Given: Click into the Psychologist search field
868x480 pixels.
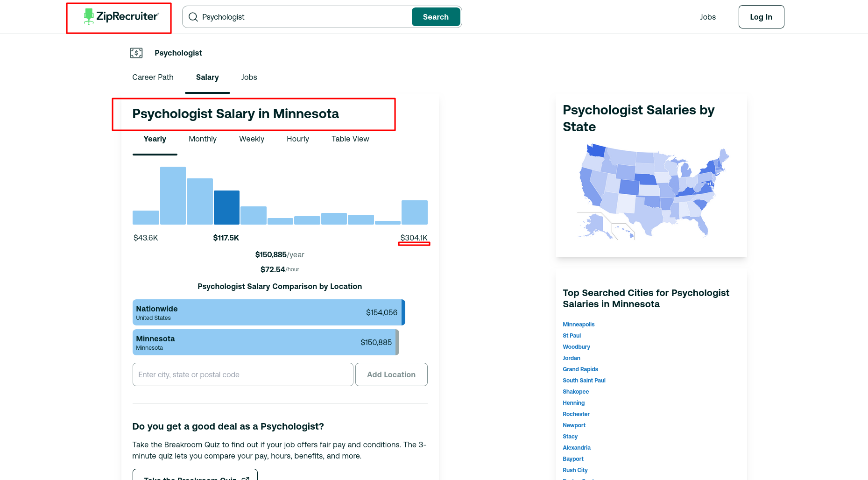Looking at the screenshot, I should click(303, 17).
